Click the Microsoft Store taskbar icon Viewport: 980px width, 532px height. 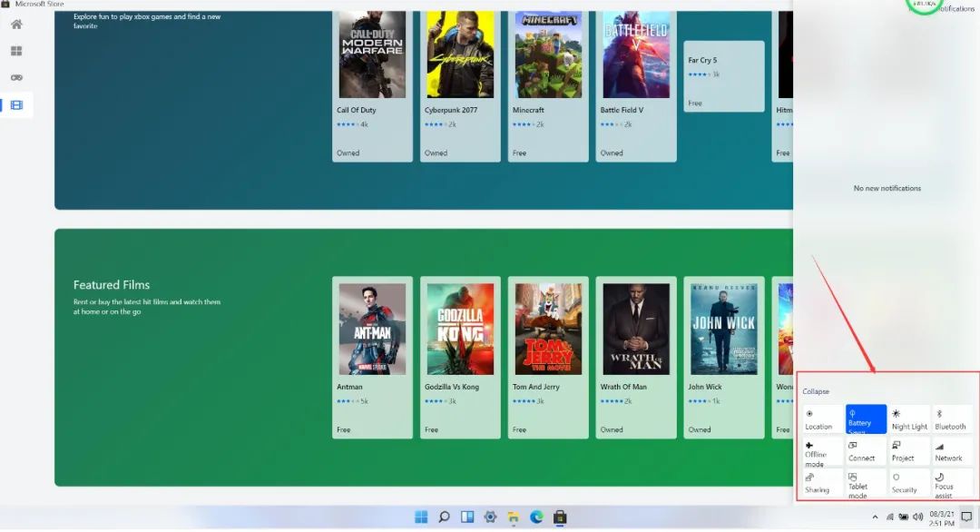point(560,517)
